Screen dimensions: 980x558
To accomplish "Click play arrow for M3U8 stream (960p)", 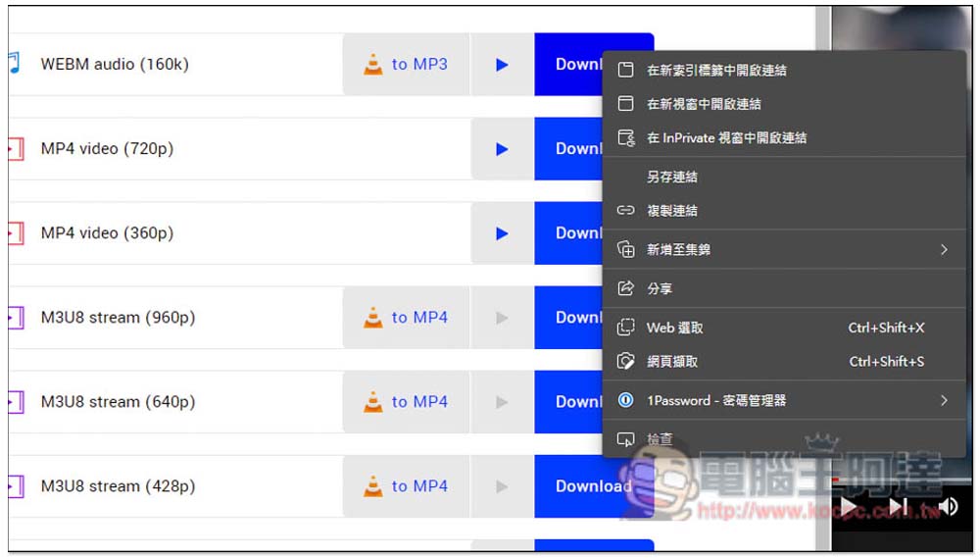I will pyautogui.click(x=503, y=318).
